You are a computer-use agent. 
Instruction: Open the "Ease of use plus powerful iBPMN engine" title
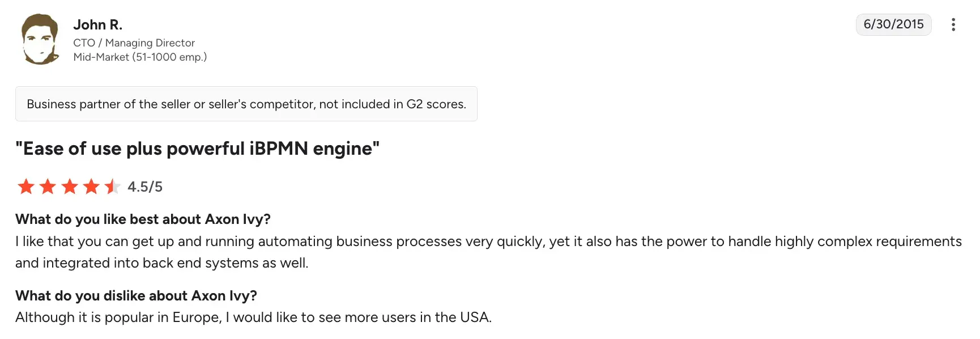click(x=197, y=149)
